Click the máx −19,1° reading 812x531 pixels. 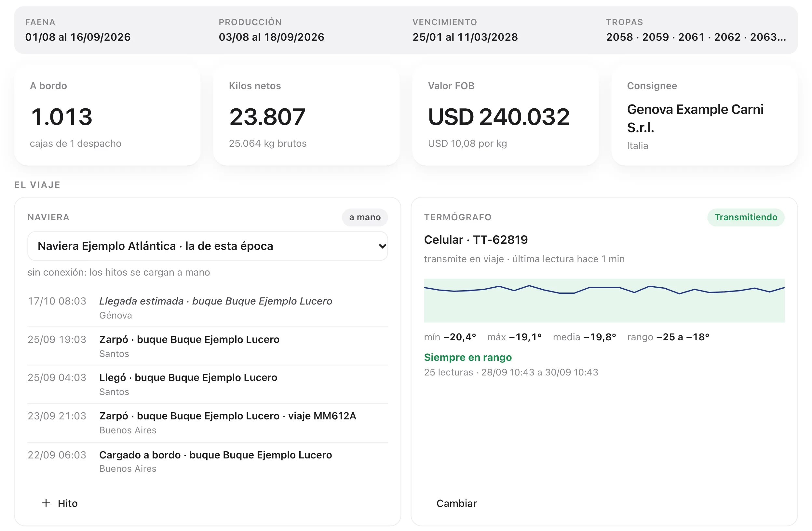[514, 337]
